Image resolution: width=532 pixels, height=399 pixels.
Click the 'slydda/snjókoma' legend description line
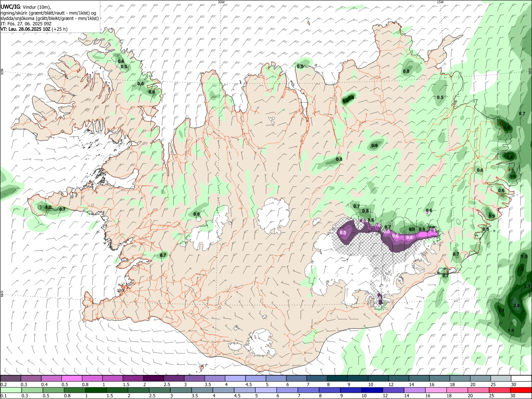coord(49,18)
